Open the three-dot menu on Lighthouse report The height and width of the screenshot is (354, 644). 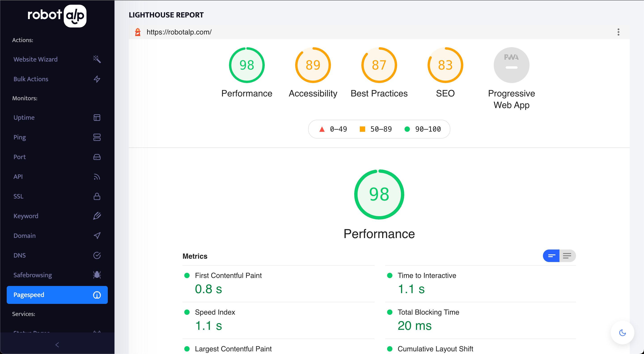[618, 32]
